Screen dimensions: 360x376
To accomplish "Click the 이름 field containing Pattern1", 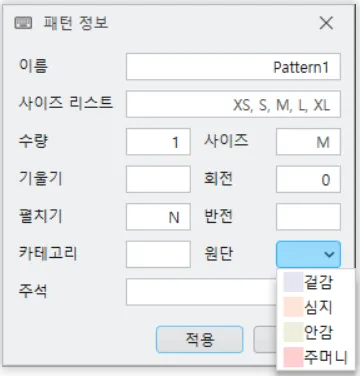I will (233, 67).
